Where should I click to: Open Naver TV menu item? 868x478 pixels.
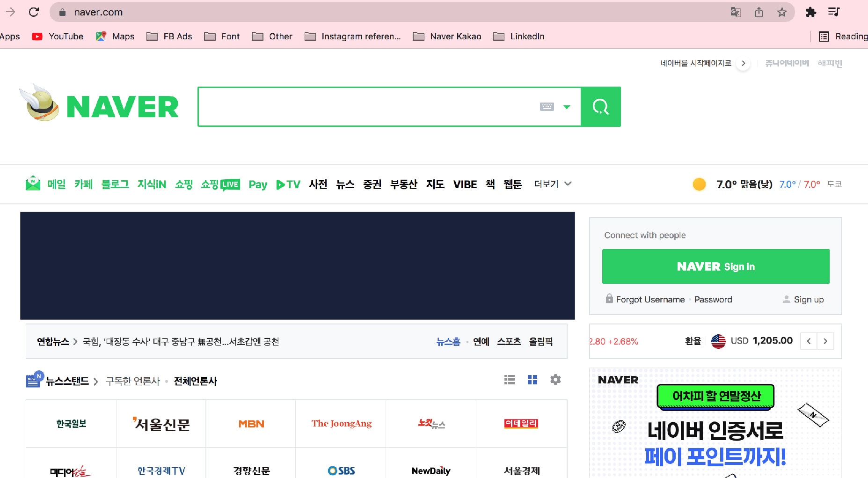pyautogui.click(x=288, y=184)
